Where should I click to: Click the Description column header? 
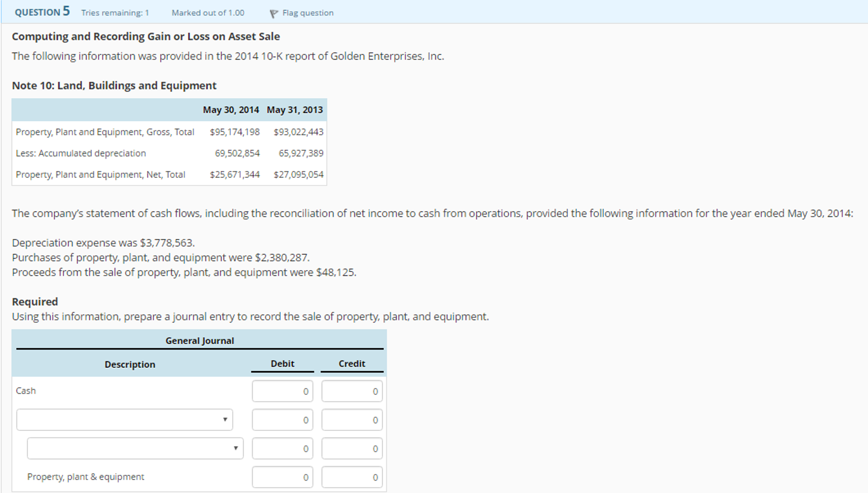tap(130, 364)
